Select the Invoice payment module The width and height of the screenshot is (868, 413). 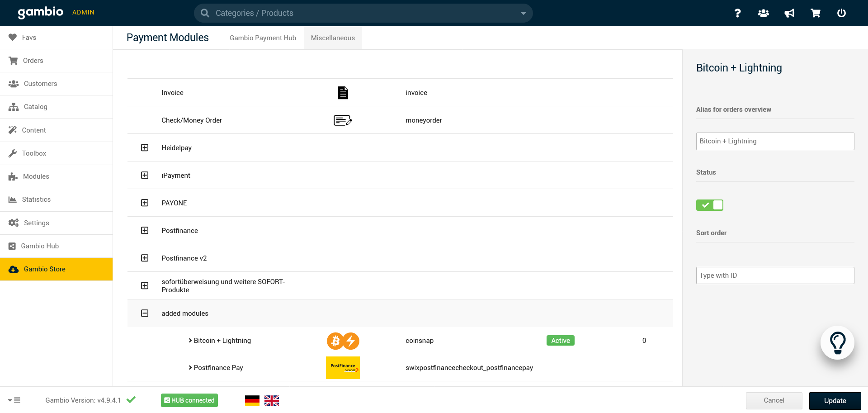[400, 93]
